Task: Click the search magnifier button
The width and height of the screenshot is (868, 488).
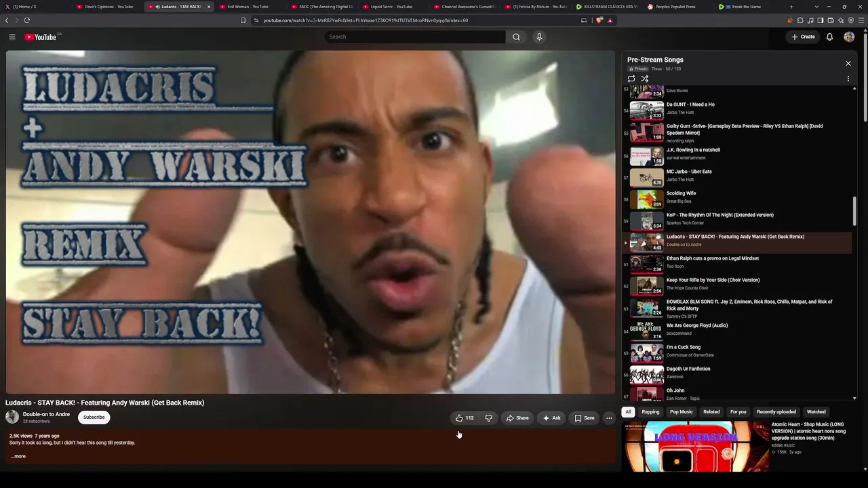Action: (x=516, y=37)
